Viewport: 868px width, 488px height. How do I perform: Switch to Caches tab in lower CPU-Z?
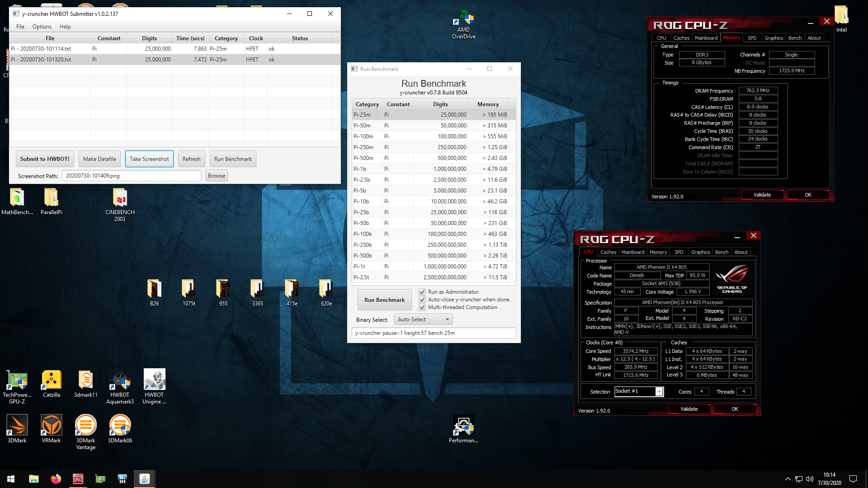click(608, 252)
